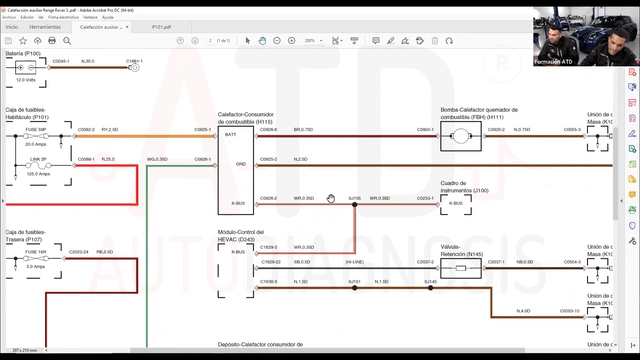Open the search magnifier tool

point(67,40)
